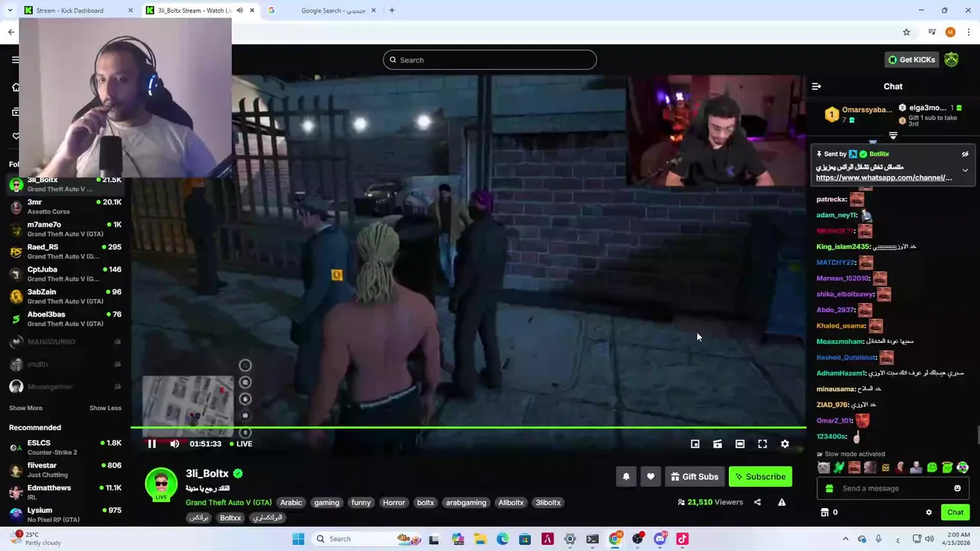The height and width of the screenshot is (551, 980).
Task: Open channel shop points icon
Action: [825, 512]
